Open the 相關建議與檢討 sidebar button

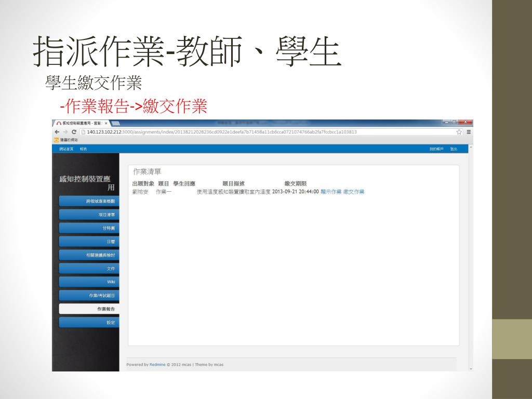89,255
